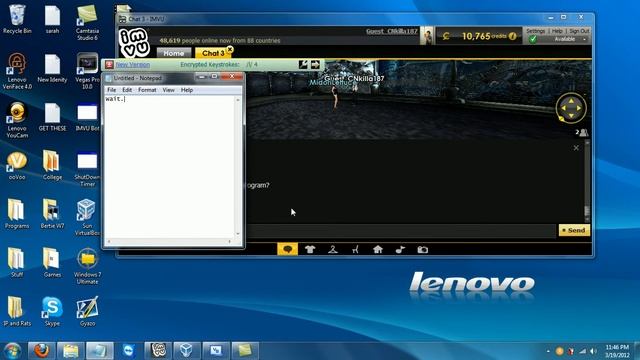
Task: Click the Send button in IMVU chat
Action: click(x=574, y=230)
